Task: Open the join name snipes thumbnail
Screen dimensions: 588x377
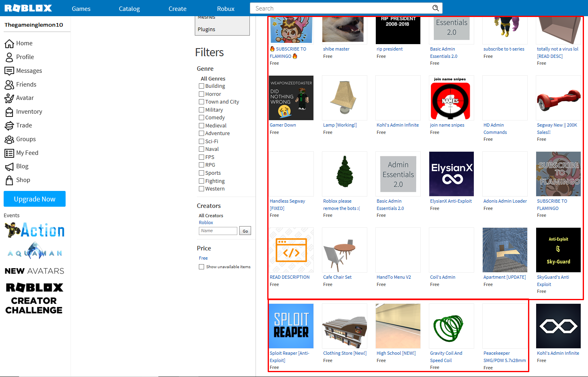Action: (452, 98)
